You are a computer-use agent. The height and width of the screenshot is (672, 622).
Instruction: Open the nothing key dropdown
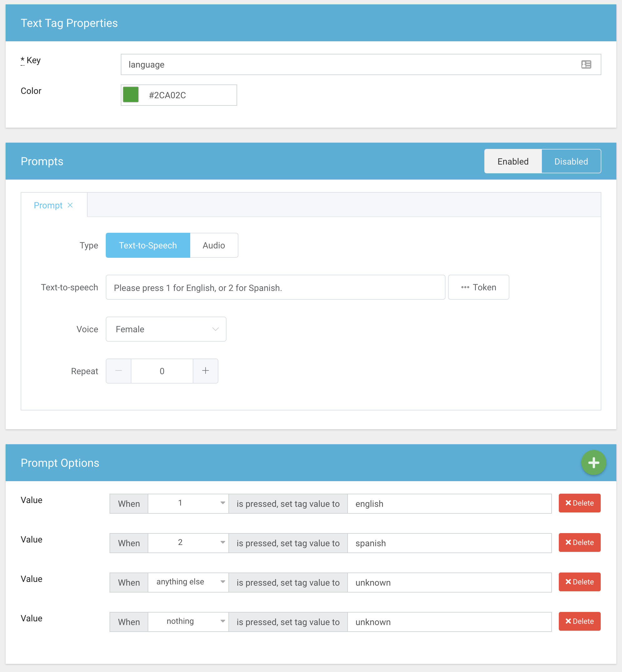tap(188, 621)
